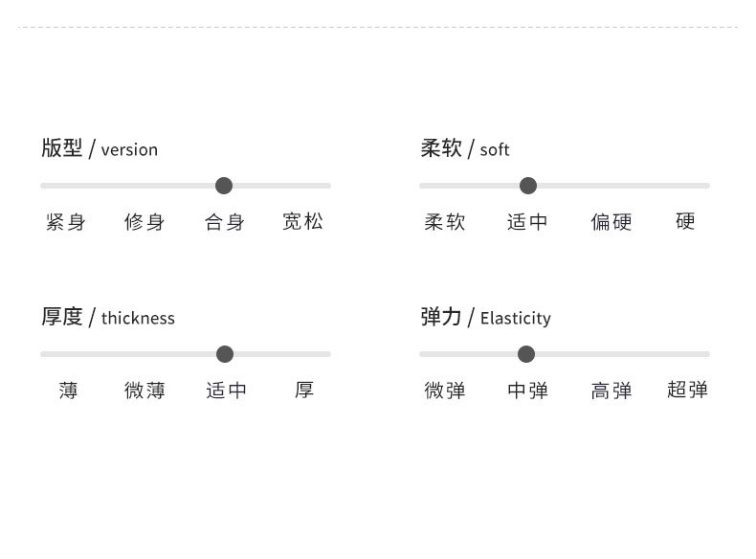The width and height of the screenshot is (756, 559).
Task: Select the 修身 fit option
Action: coord(145,222)
